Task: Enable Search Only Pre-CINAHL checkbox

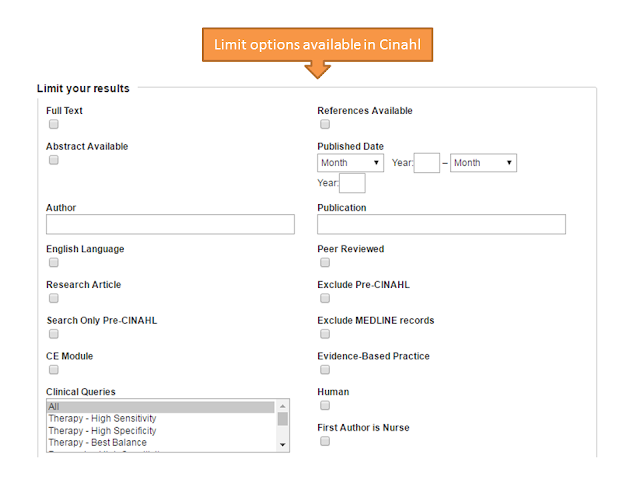Action: [x=53, y=334]
